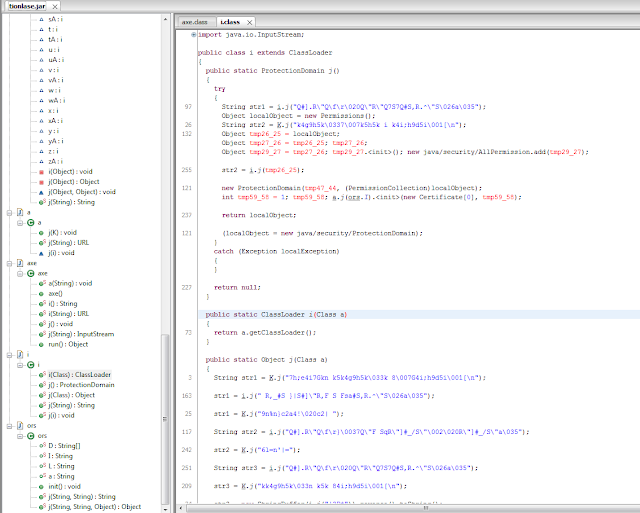
Task: Follow the 'i.j' link on line 97
Action: click(x=282, y=107)
